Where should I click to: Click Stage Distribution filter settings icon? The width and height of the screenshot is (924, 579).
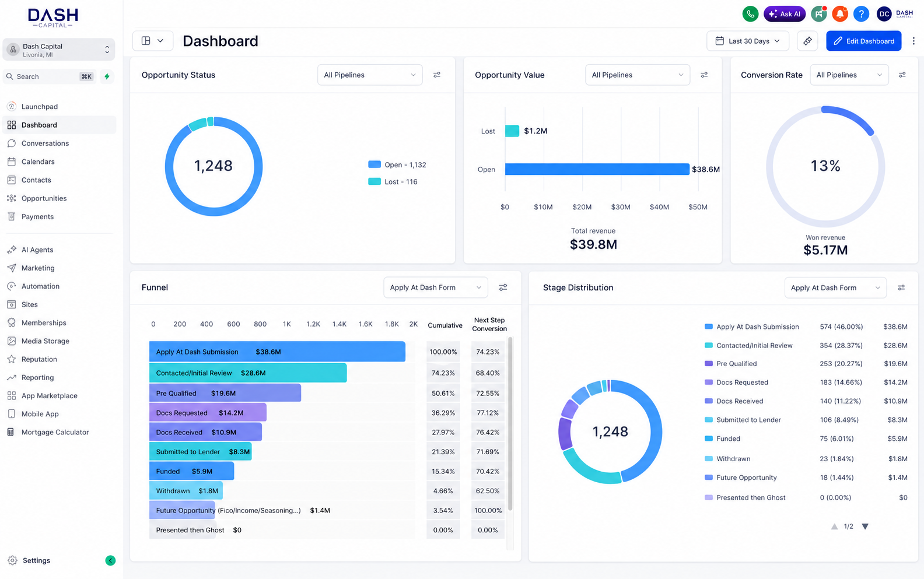[x=901, y=287]
